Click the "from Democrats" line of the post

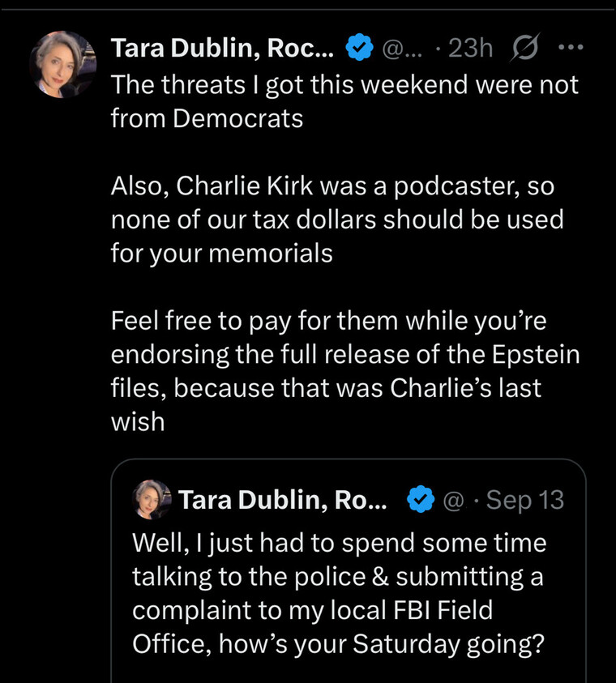click(207, 118)
